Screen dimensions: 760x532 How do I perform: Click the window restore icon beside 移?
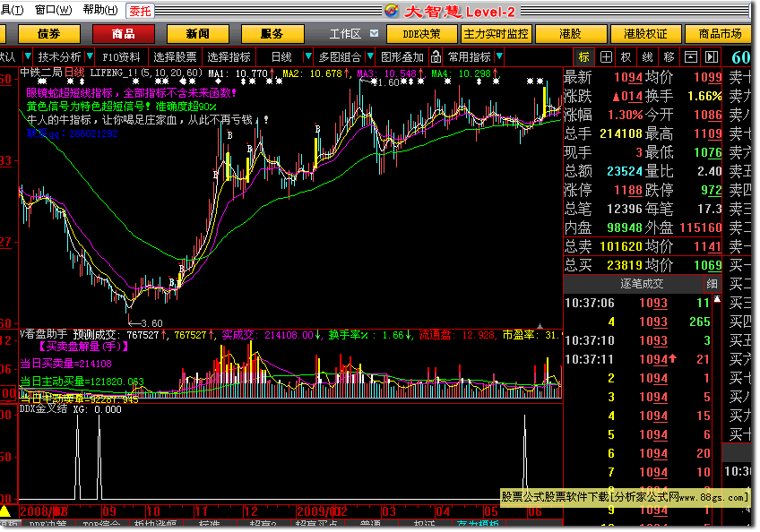(x=691, y=57)
